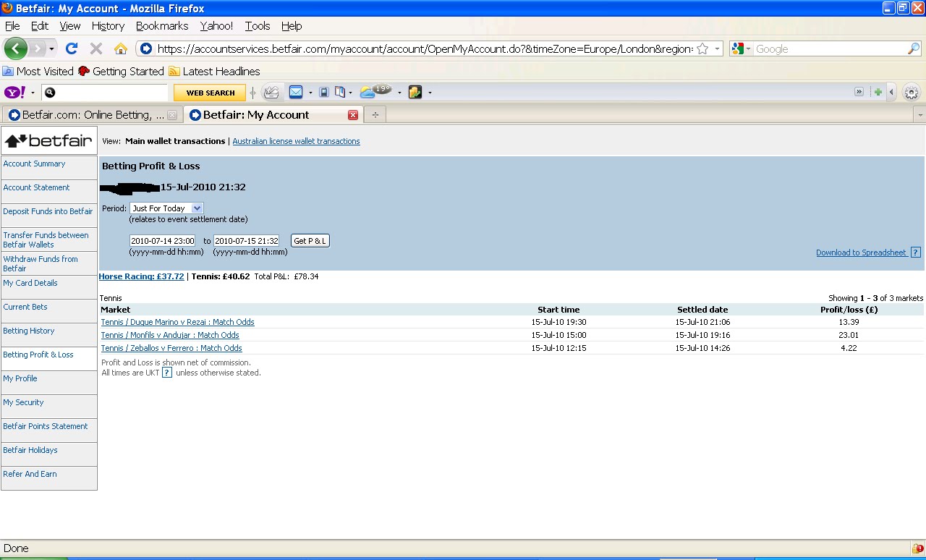
Task: Open Zeballos v Ferrero Match Odds market
Action: (171, 348)
